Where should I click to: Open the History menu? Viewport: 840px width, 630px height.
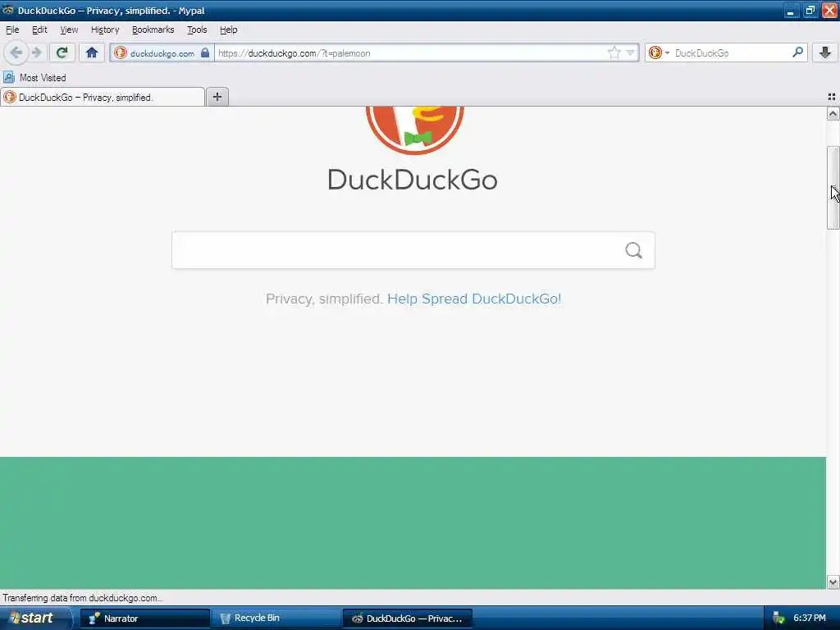click(x=105, y=30)
